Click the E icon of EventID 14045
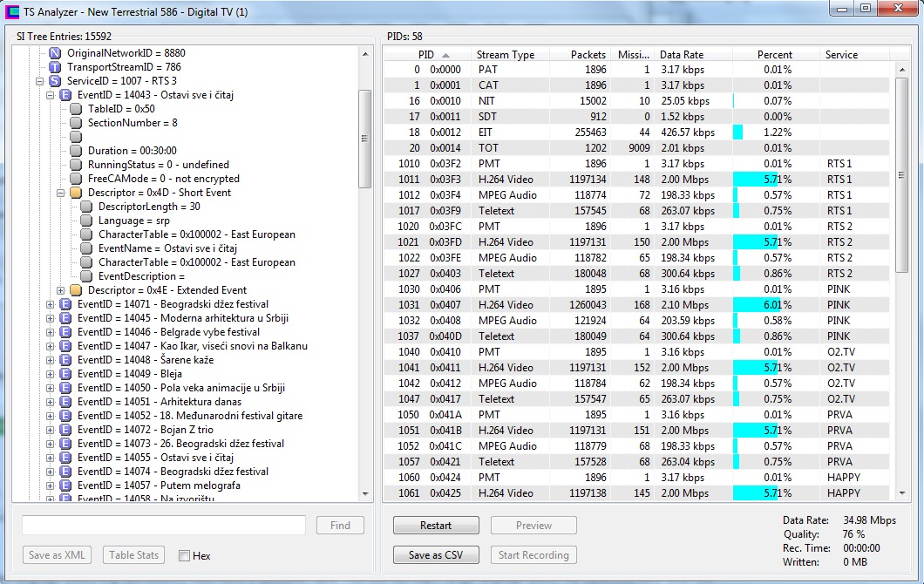This screenshot has height=584, width=924. pyautogui.click(x=65, y=318)
